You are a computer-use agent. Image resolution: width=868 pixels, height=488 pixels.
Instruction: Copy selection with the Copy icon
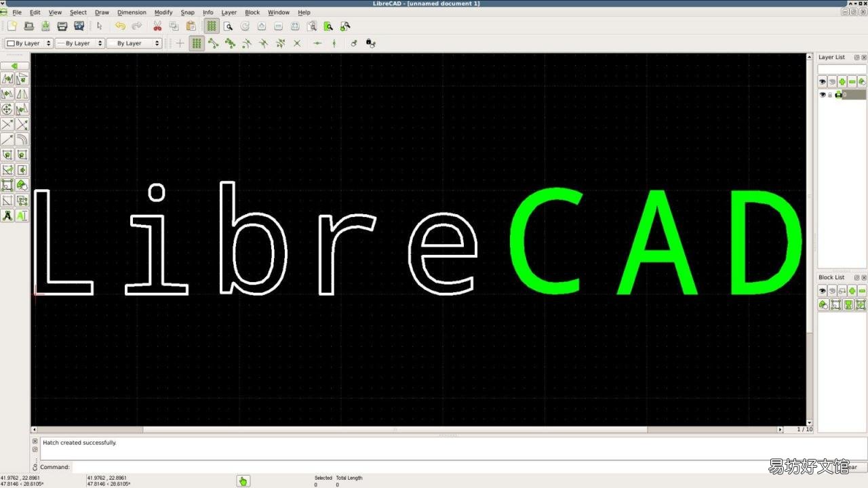[174, 26]
